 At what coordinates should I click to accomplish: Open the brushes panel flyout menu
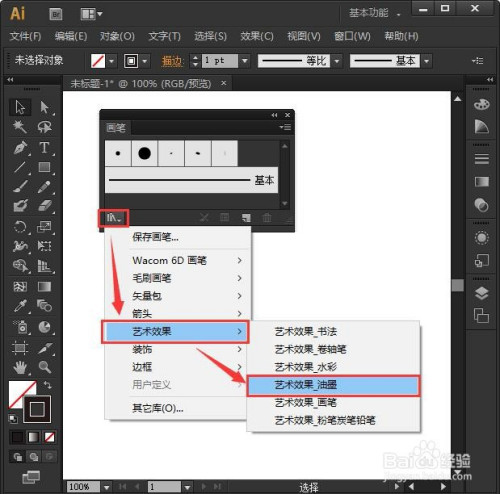[285, 127]
